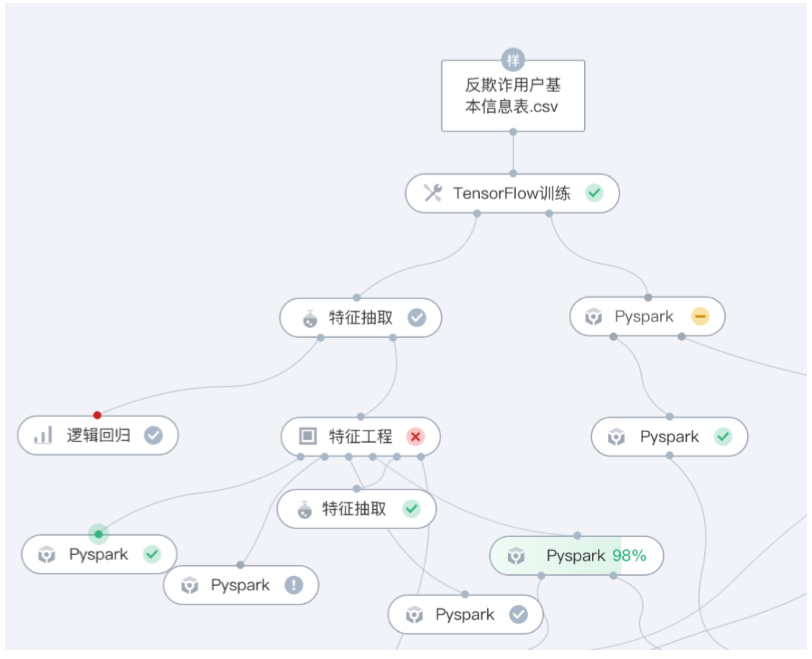Click the Pyspark node showing 98% progress
The image size is (812, 659).
(x=575, y=556)
